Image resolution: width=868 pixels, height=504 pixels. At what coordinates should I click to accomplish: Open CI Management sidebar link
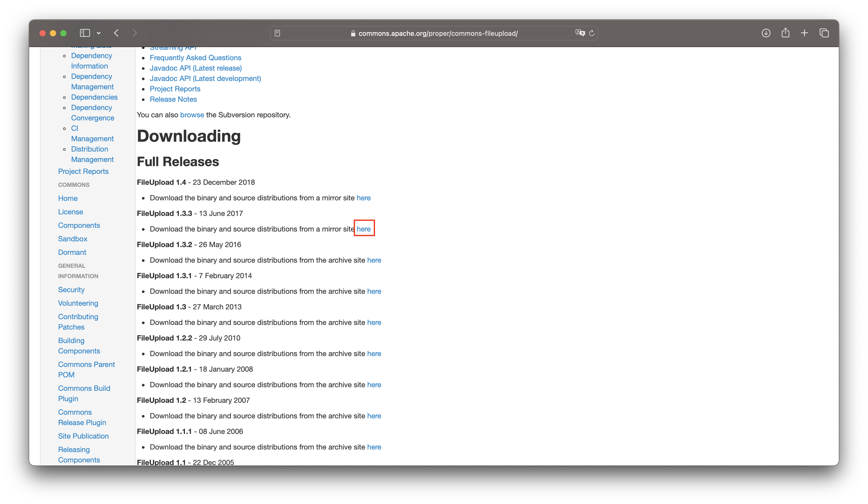pyautogui.click(x=92, y=134)
